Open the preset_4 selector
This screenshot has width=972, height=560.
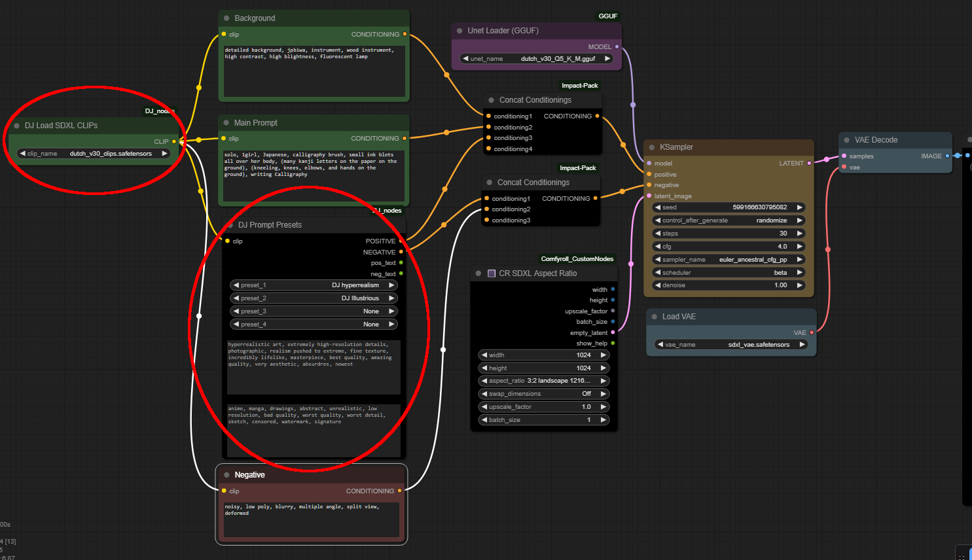pyautogui.click(x=314, y=324)
